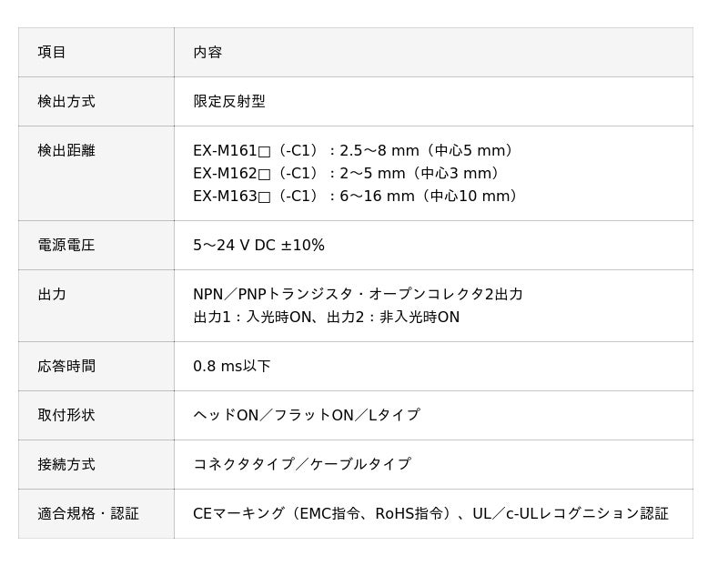Screen dimensions: 728x566
Task: Select the 検出距離 row label
Action: pos(66,150)
